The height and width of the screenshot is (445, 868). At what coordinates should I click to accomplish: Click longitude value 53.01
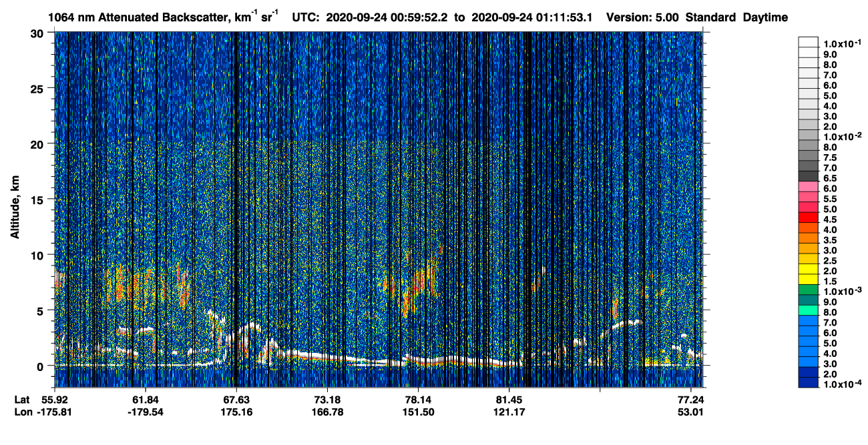point(691,412)
